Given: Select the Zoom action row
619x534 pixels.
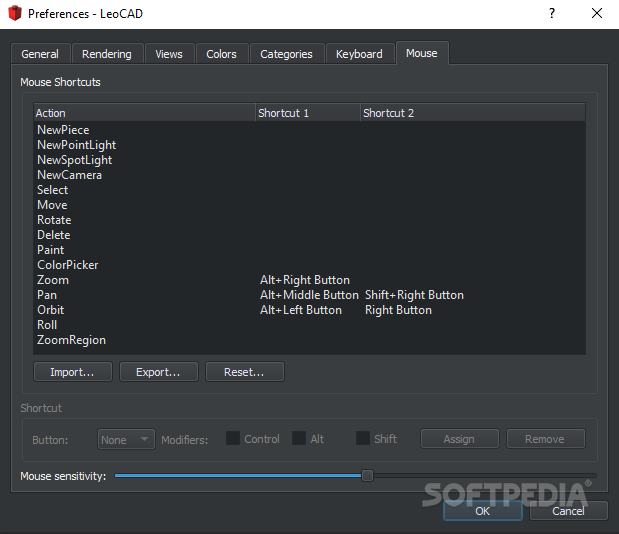Looking at the screenshot, I should click(309, 280).
